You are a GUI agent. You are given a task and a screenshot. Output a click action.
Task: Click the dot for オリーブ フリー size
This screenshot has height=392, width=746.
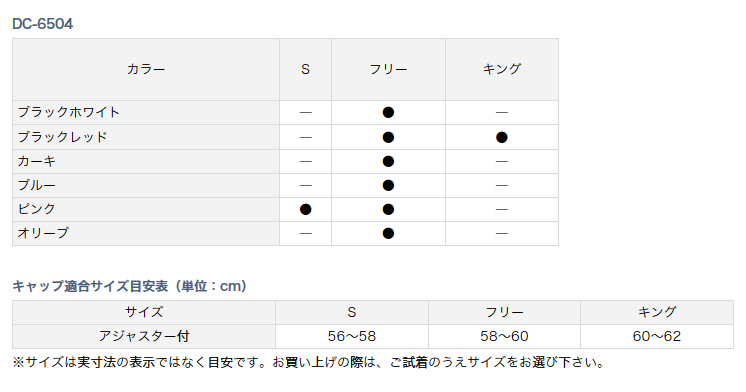388,234
